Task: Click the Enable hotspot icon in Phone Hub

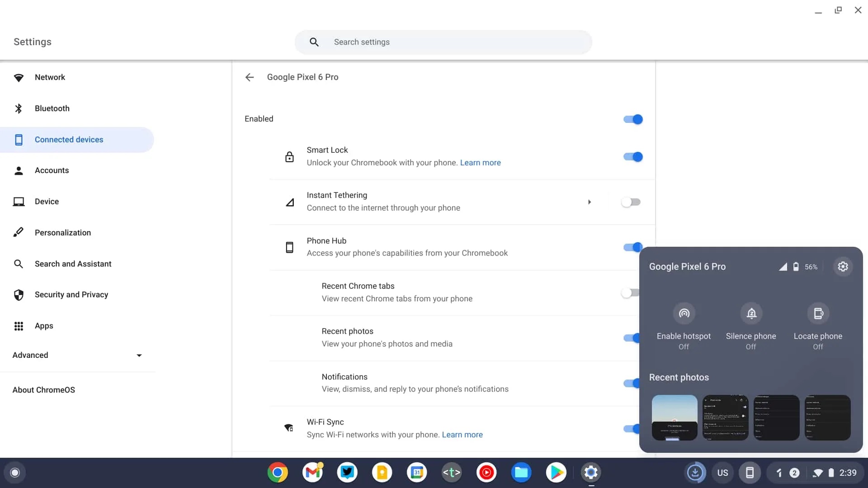Action: coord(684,313)
